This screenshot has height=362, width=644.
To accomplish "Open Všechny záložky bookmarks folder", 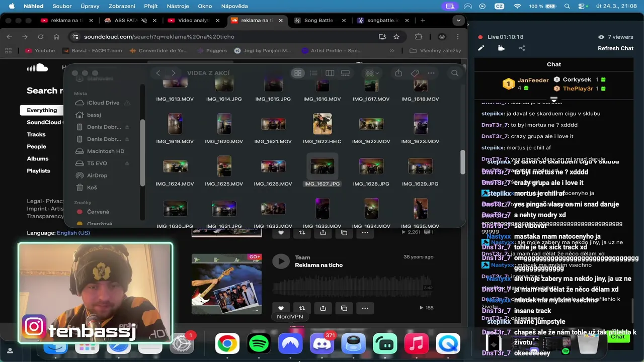I will [436, 51].
